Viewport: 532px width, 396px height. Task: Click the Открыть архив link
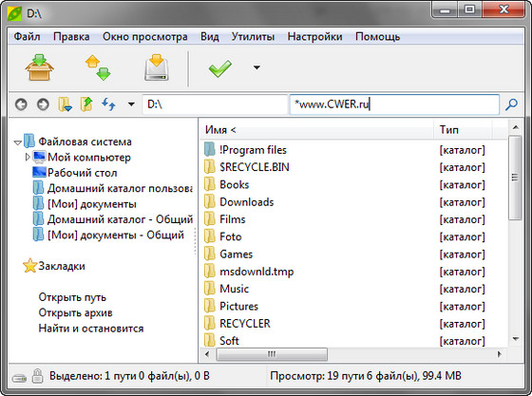(x=76, y=312)
